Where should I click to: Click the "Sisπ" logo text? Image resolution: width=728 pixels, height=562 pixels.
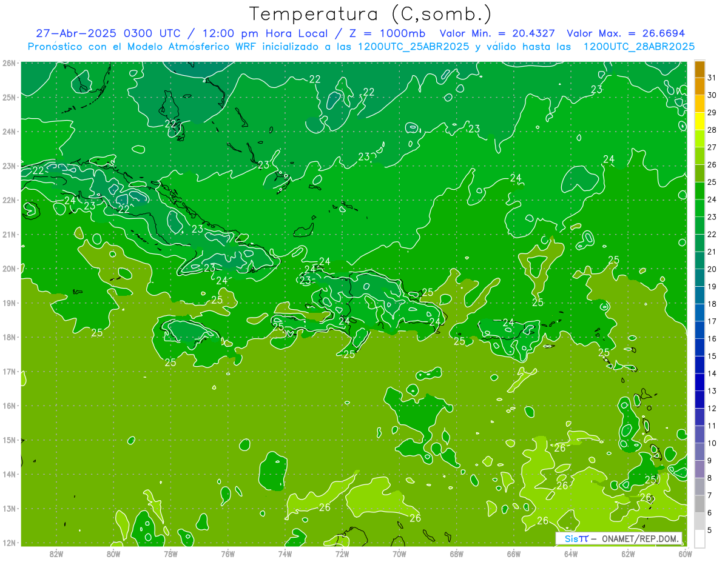(575, 538)
